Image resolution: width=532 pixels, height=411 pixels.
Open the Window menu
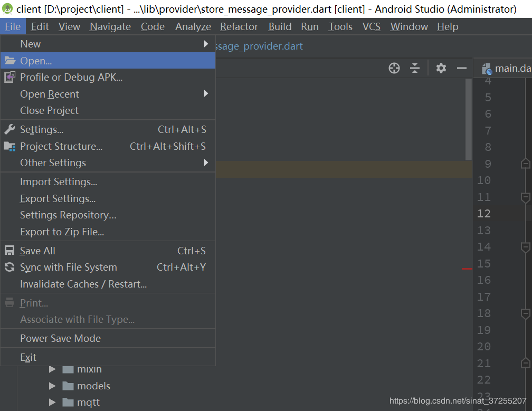click(409, 26)
